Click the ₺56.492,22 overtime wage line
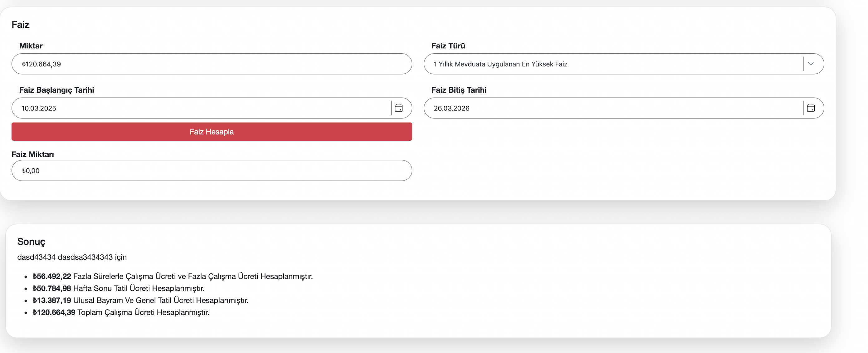Screen dimensions: 868x353 point(173,277)
